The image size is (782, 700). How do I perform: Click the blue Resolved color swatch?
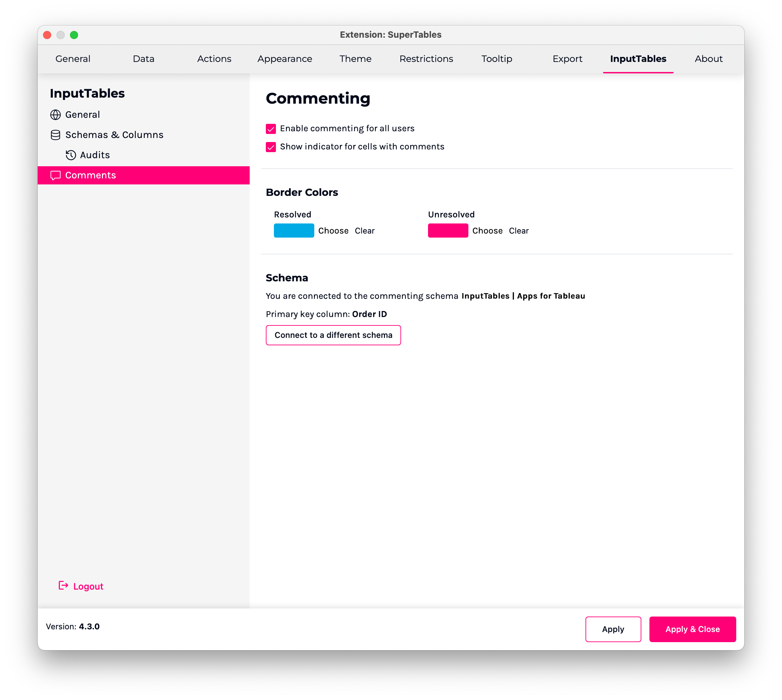[294, 231]
